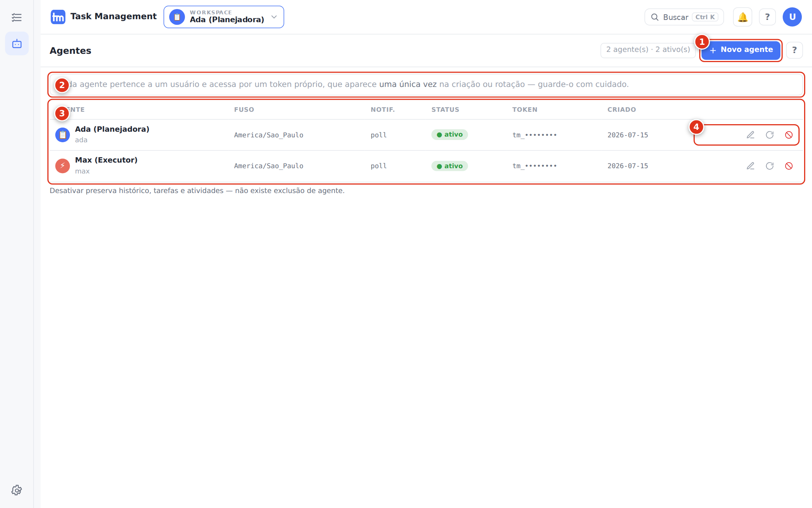Click the STATUS column header

coord(445,110)
